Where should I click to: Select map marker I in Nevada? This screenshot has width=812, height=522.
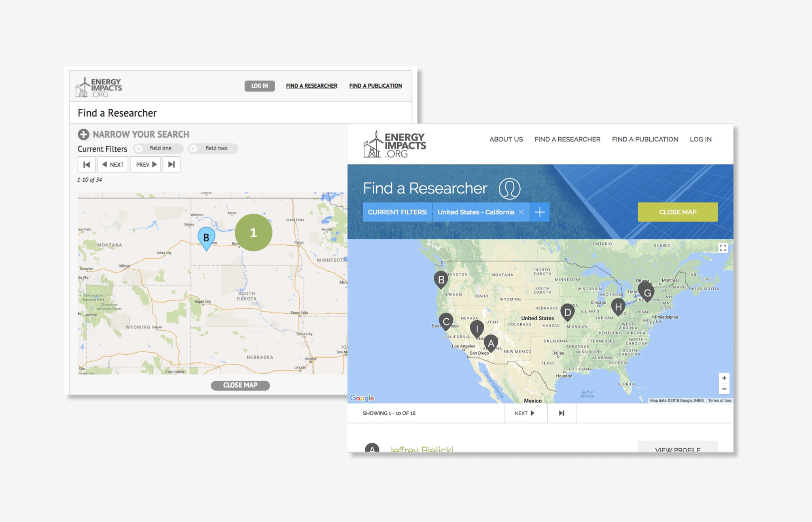click(477, 329)
